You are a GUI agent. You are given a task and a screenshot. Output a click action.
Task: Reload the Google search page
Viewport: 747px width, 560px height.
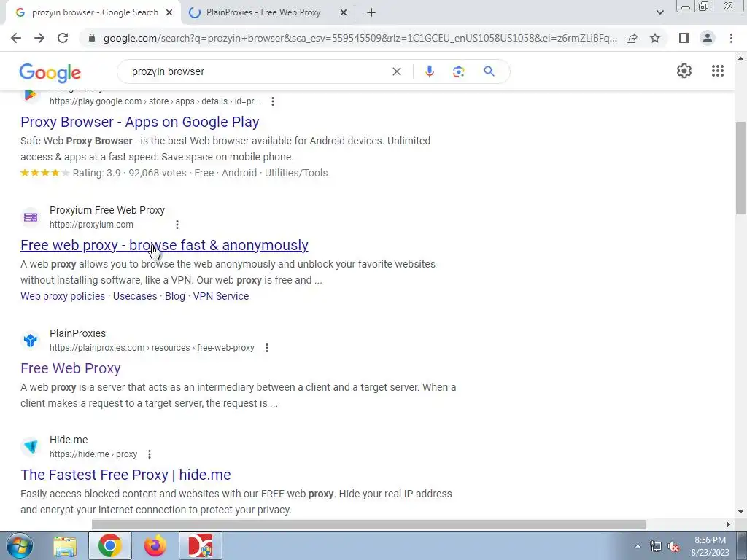click(63, 38)
